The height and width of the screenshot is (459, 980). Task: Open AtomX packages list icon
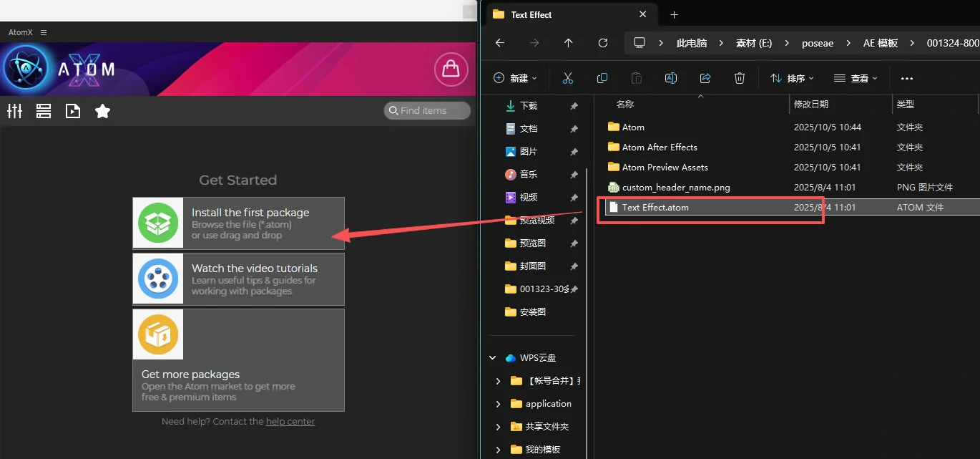coord(44,111)
